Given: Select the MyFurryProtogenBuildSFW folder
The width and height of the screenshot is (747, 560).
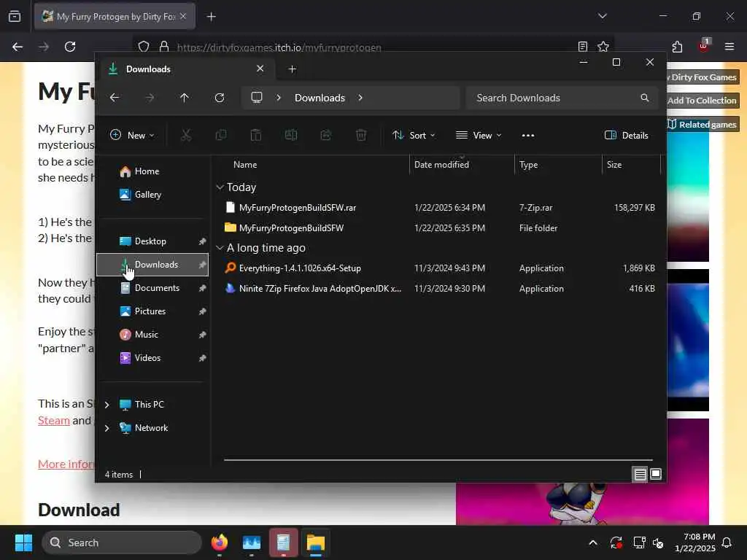Looking at the screenshot, I should (x=438, y=228).
